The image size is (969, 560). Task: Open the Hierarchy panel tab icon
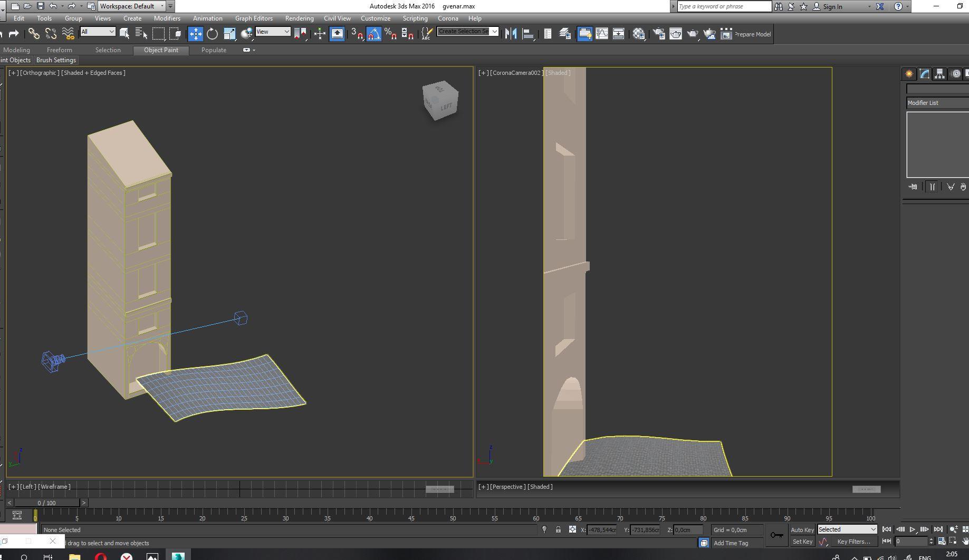pyautogui.click(x=939, y=74)
